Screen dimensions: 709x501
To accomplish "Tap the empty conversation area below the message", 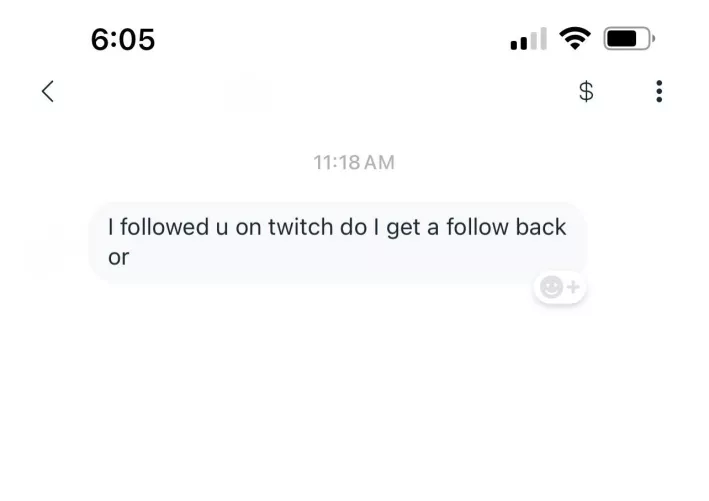I will (x=354, y=400).
